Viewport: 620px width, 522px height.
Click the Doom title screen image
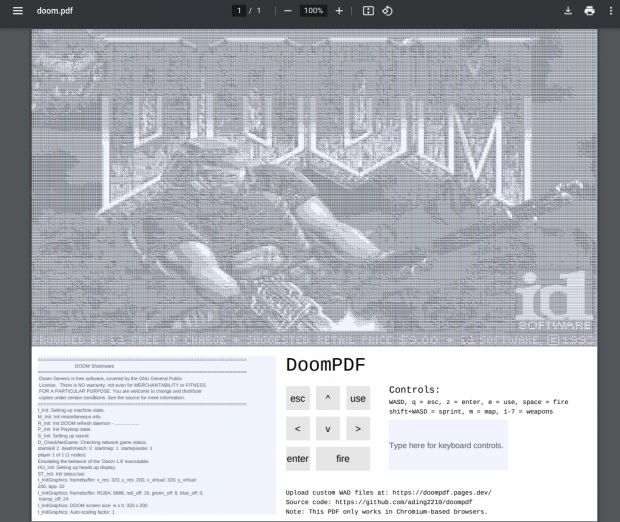coord(314,187)
